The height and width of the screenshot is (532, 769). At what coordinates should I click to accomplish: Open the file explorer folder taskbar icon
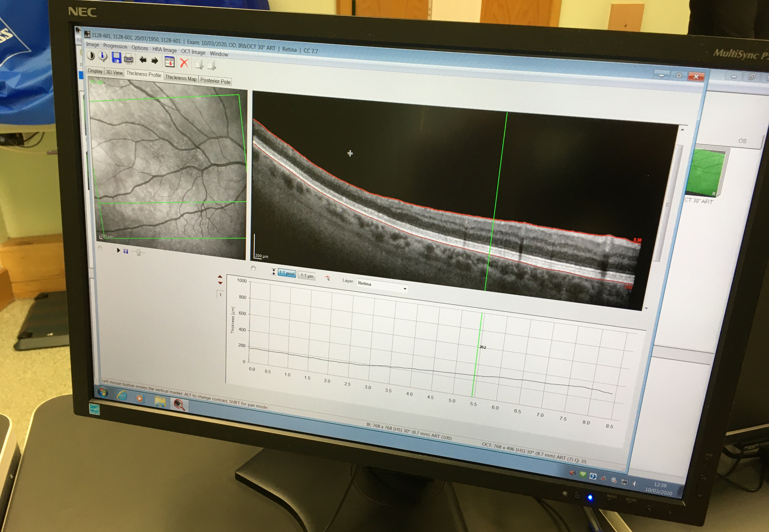[160, 402]
